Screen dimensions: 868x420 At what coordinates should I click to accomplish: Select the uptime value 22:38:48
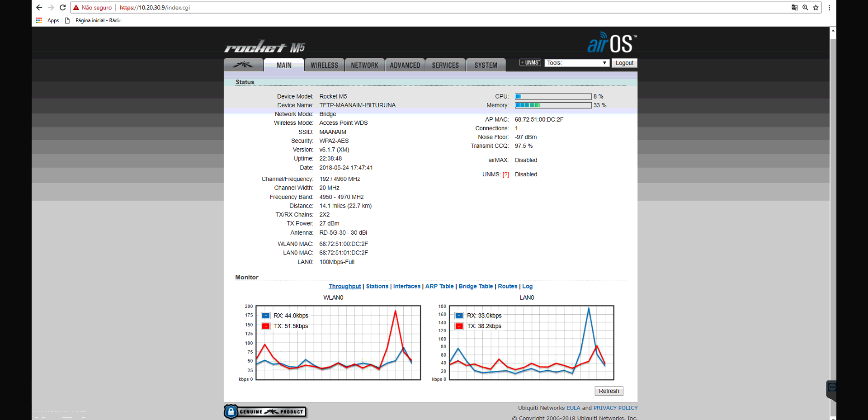[330, 159]
